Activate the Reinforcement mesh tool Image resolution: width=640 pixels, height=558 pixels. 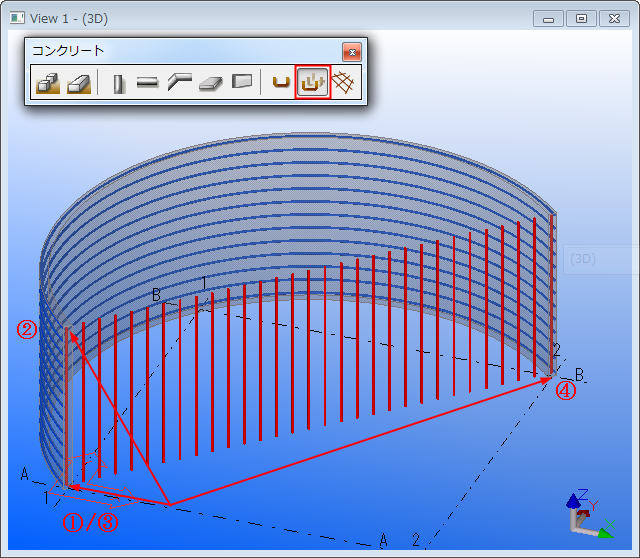(x=344, y=84)
